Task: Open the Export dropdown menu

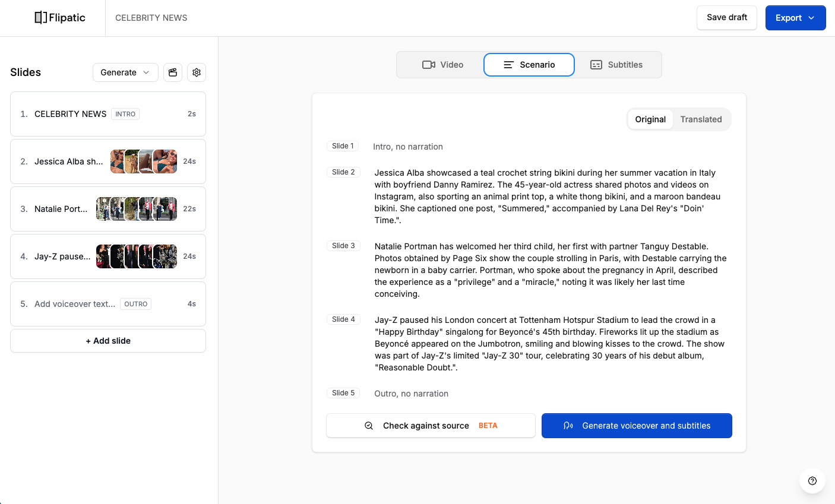Action: 795,18
